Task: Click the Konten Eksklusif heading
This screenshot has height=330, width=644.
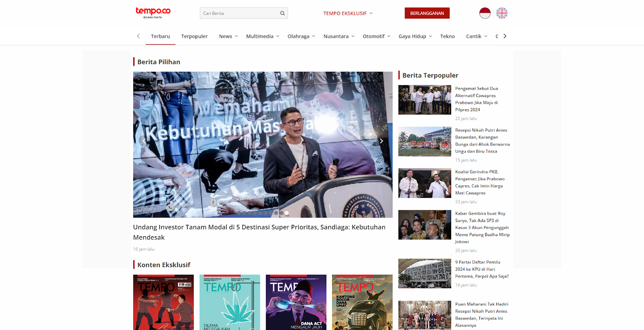Action: click(164, 265)
